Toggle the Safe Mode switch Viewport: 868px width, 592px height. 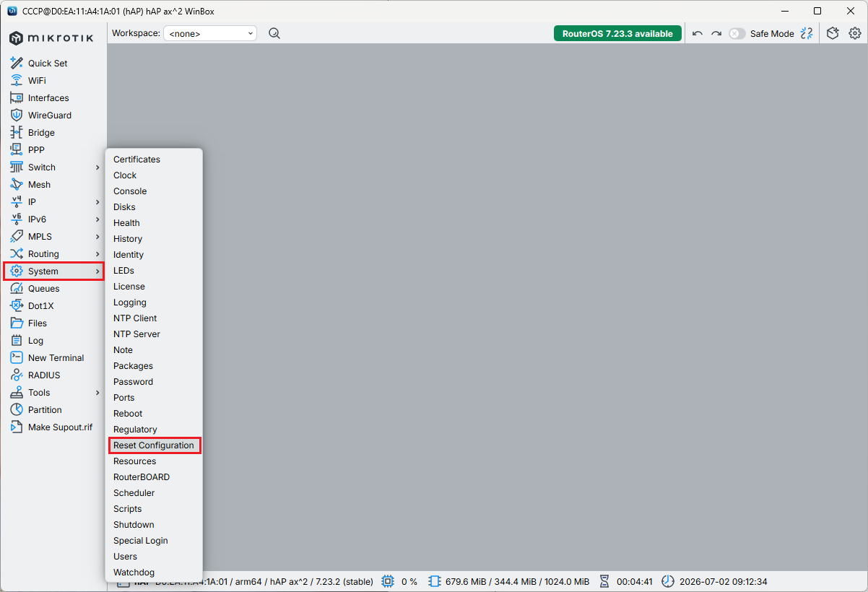click(737, 33)
